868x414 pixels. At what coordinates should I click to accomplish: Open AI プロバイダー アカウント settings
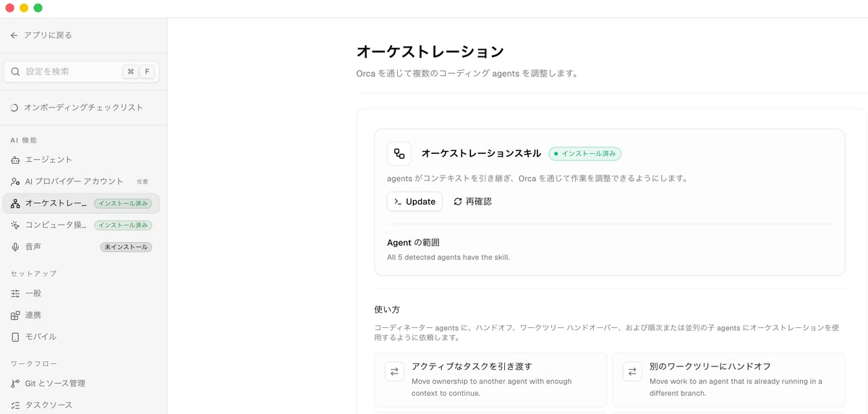click(x=81, y=181)
